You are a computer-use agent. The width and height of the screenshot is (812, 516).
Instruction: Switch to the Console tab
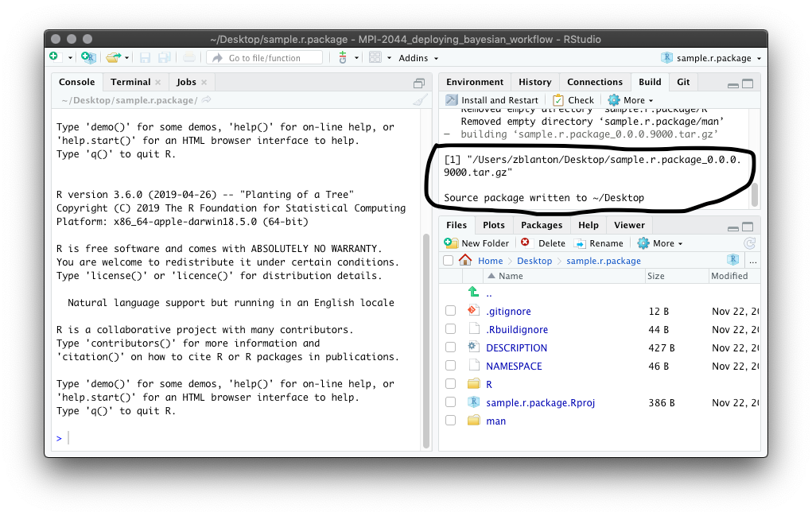[x=76, y=82]
